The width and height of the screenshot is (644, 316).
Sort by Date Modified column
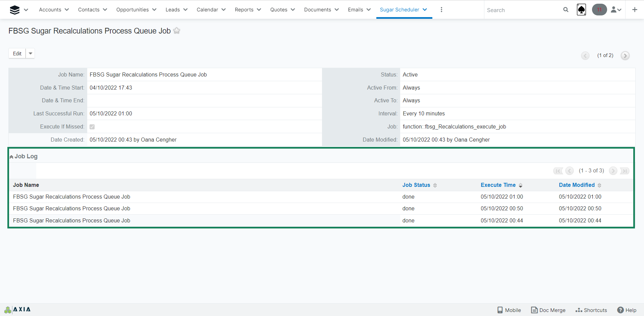(577, 185)
